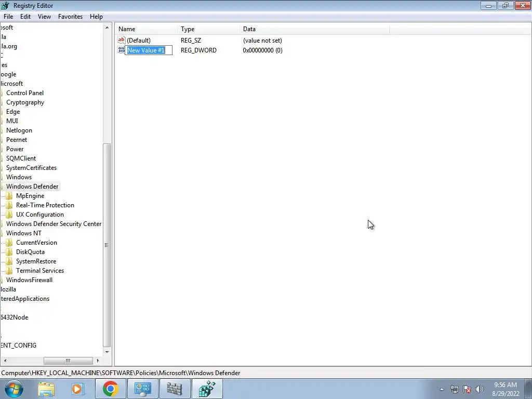
Task: Click the Terminal Services folder icon
Action: [9, 270]
